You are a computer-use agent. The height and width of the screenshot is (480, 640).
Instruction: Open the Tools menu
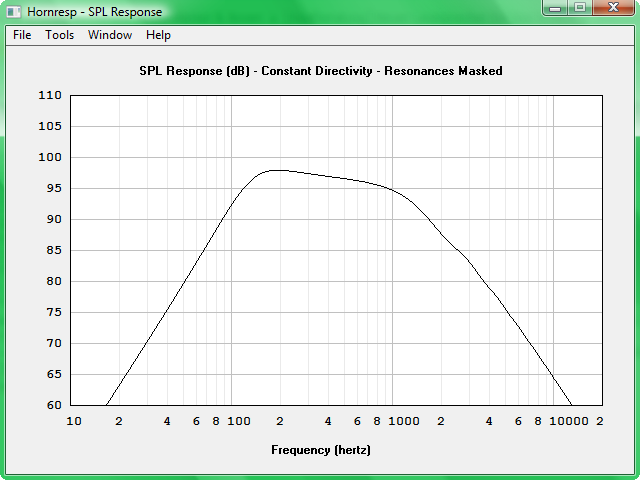pyautogui.click(x=60, y=35)
